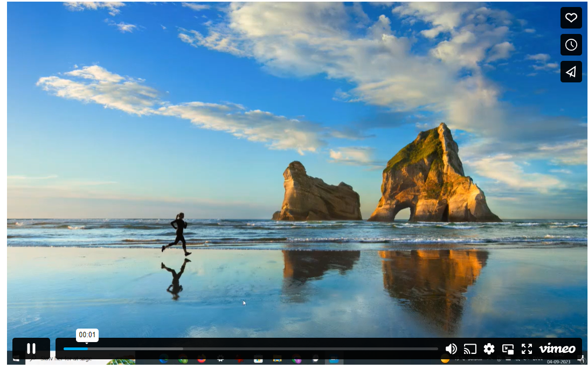Cast the video to another device
The height and width of the screenshot is (369, 588).
(x=470, y=349)
